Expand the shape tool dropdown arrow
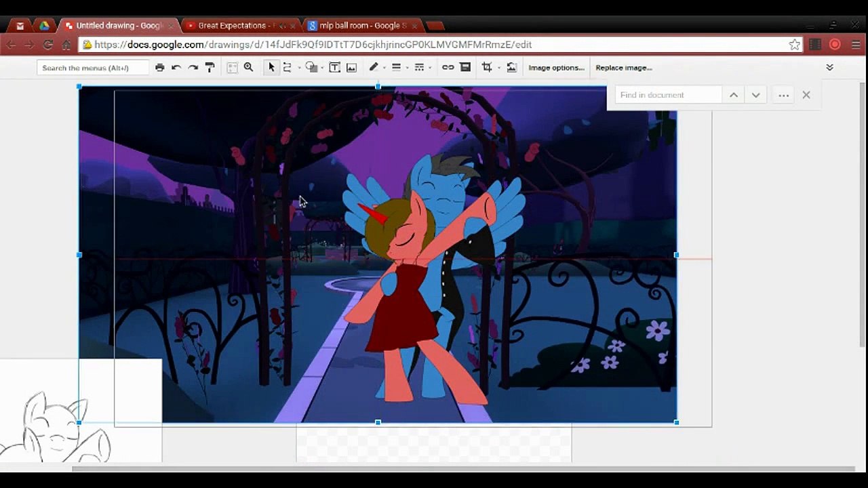The width and height of the screenshot is (868, 488). tap(322, 68)
